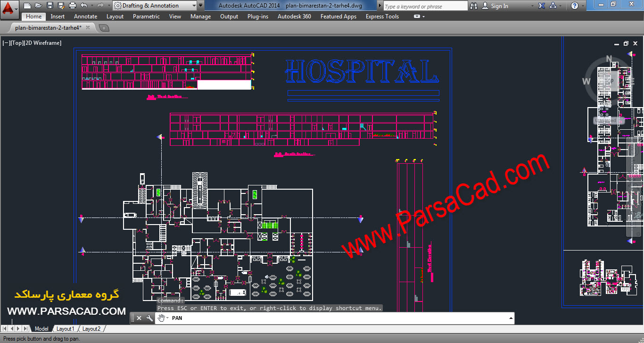Go to next layout tab arrow
This screenshot has height=343, width=644.
19,328
